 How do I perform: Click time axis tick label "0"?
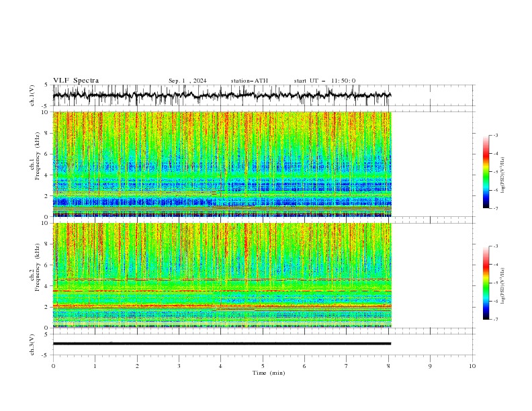[53, 366]
